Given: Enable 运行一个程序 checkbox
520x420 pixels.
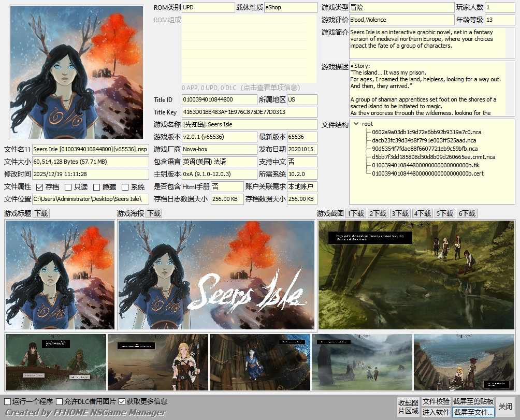Looking at the screenshot, I should click(8, 401).
